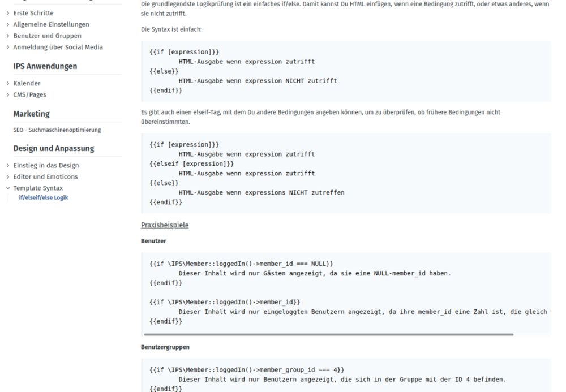566x392 pixels.
Task: Click the IPS Anwendungen section heading
Action: 45,66
